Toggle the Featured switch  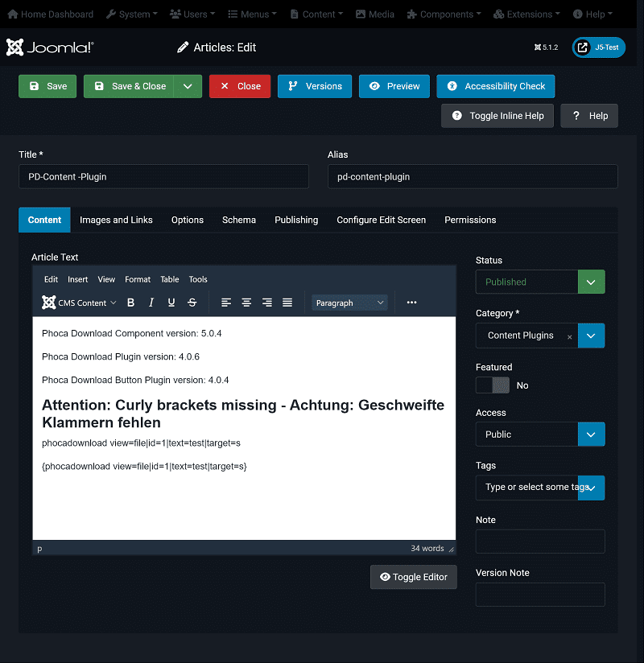(x=493, y=385)
